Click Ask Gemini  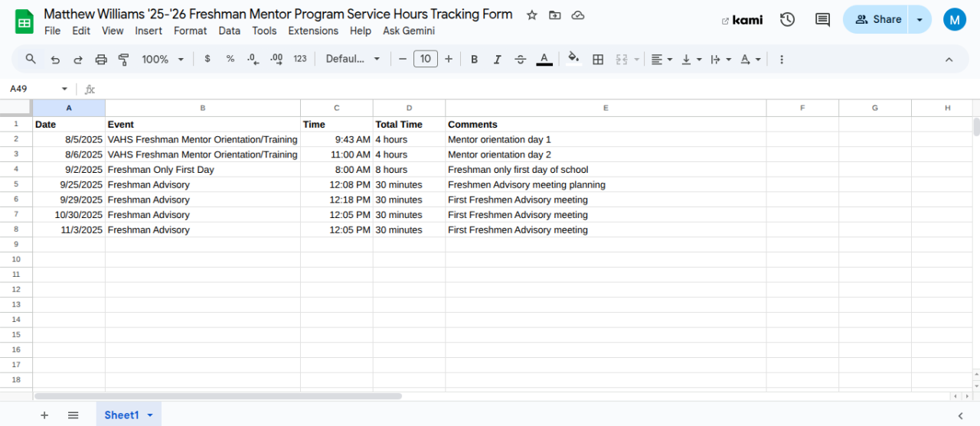click(409, 31)
